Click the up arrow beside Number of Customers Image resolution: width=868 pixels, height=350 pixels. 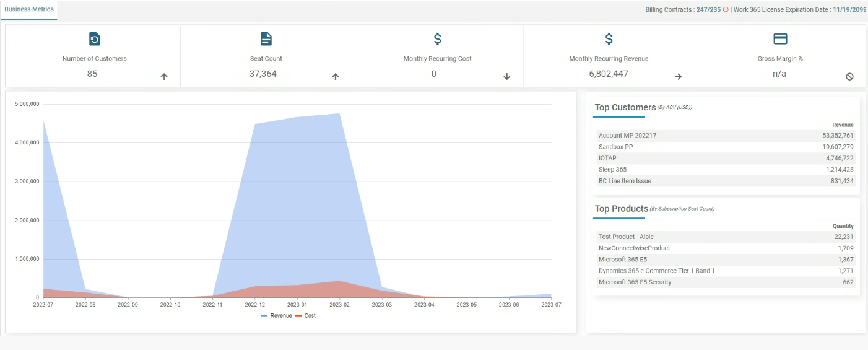pyautogui.click(x=164, y=77)
